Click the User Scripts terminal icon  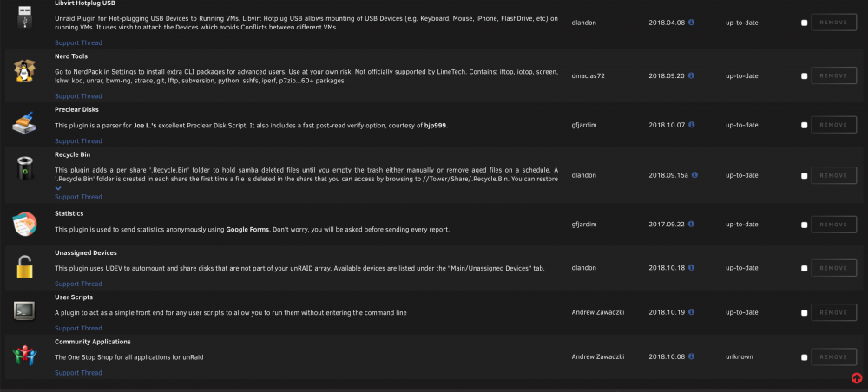[24, 310]
